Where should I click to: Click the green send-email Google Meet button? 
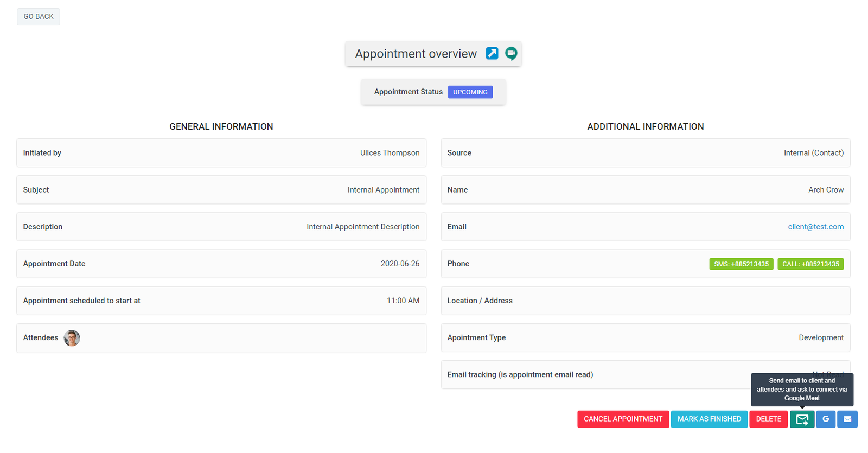[x=802, y=419]
